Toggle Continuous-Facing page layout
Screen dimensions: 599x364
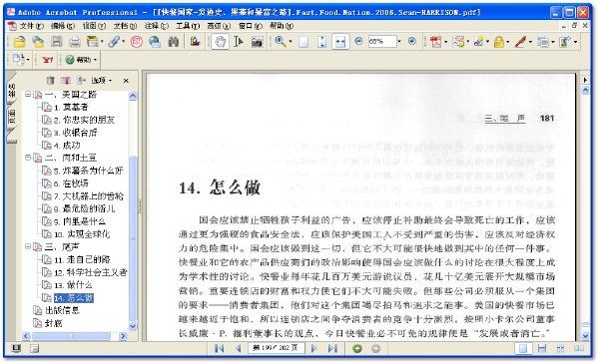click(x=560, y=348)
